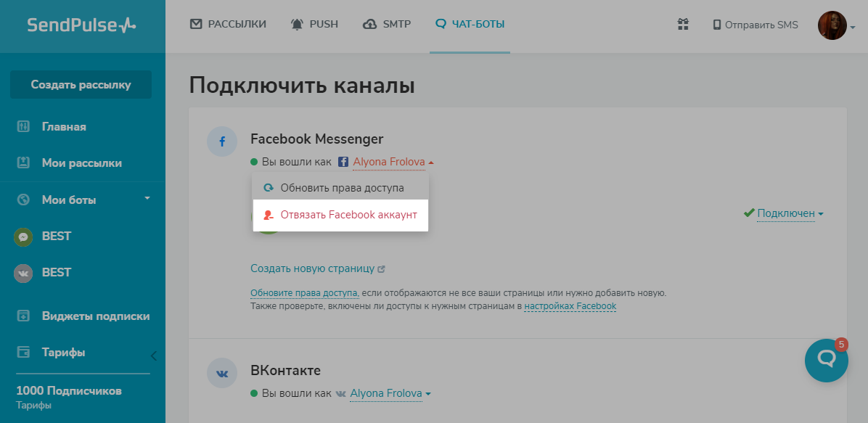The image size is (868, 423).
Task: Open the Подключен status dropdown
Action: [790, 214]
